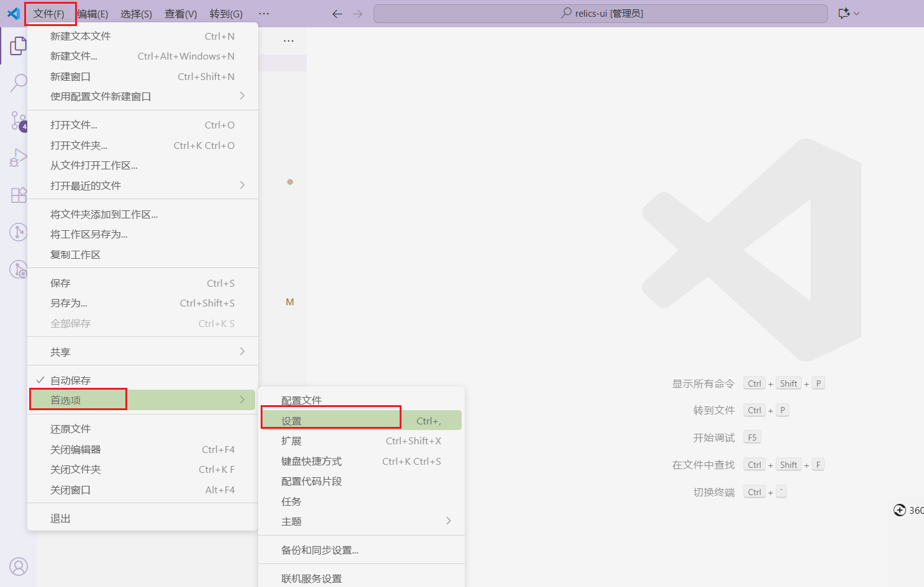Click 还原文件 menu entry

tap(143, 429)
